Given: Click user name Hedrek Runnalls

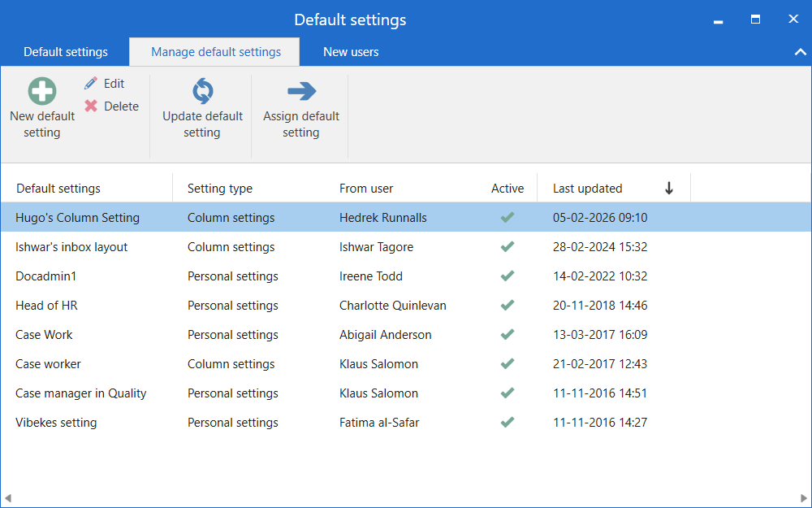Looking at the screenshot, I should coord(383,218).
